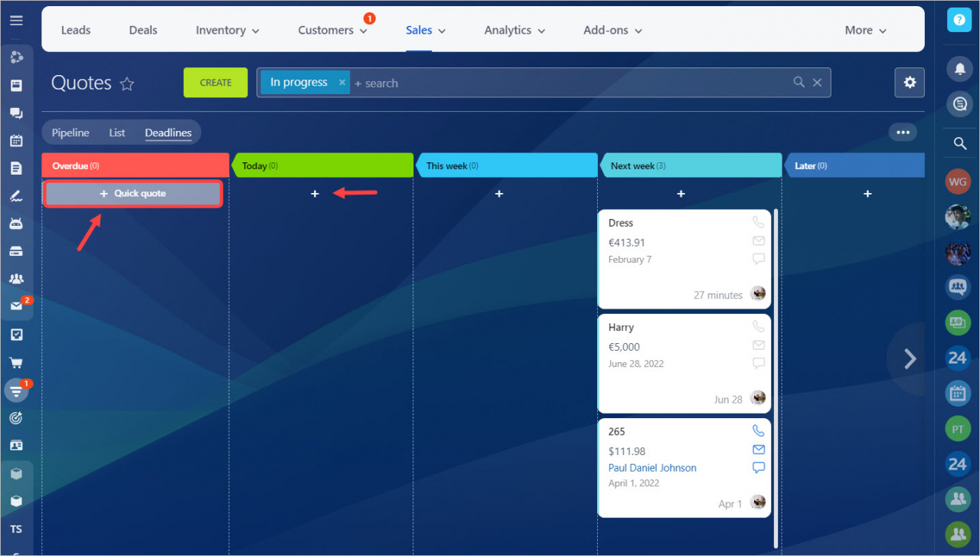Click the Later column header

(854, 165)
